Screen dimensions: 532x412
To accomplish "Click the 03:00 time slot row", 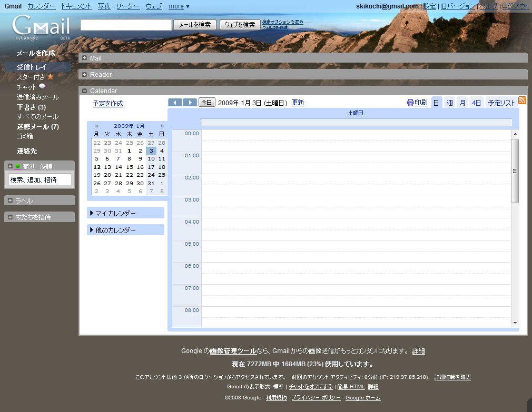I will (356, 207).
